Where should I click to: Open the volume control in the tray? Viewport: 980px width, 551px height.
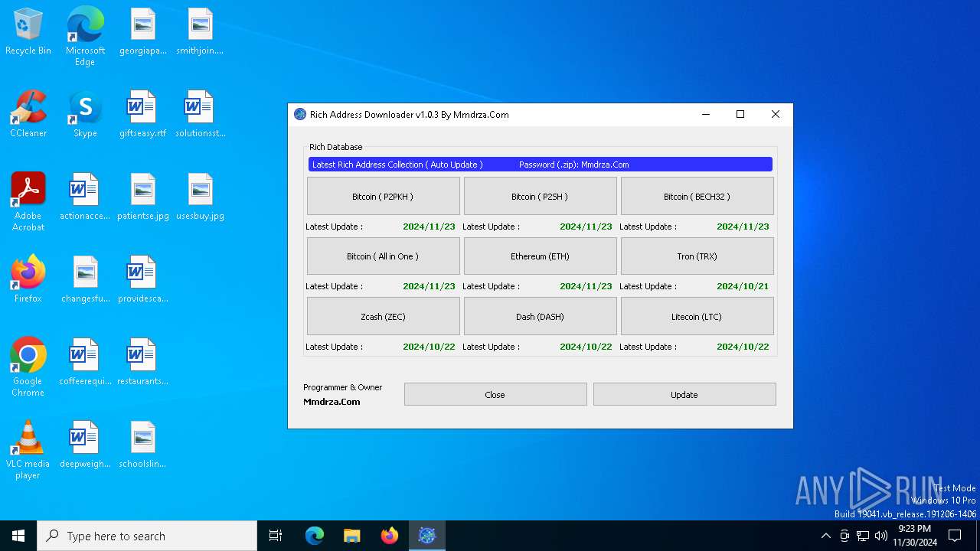tap(881, 536)
